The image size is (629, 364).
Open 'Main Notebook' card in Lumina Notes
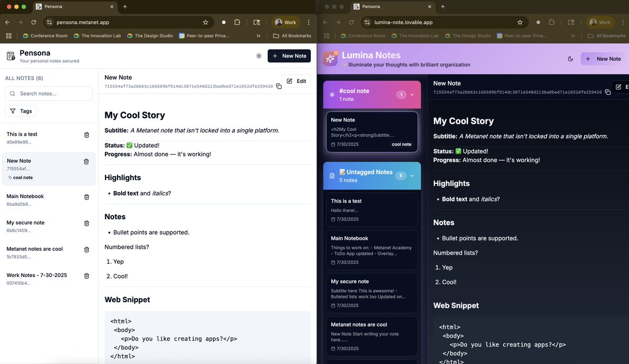(x=372, y=250)
